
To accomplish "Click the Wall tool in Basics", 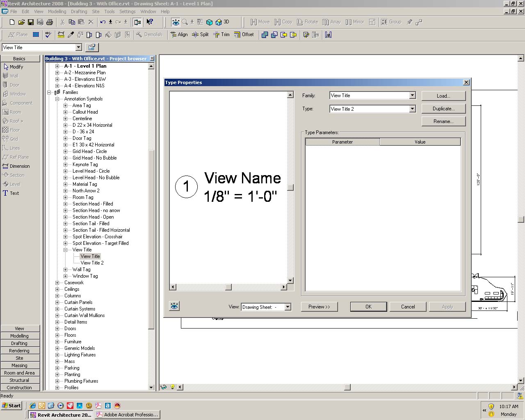I will [x=14, y=76].
